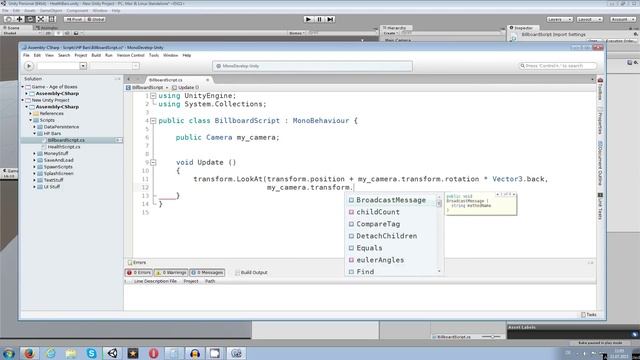640x360 pixels.
Task: Collapse Update method fold at line 9
Action: coord(153,162)
